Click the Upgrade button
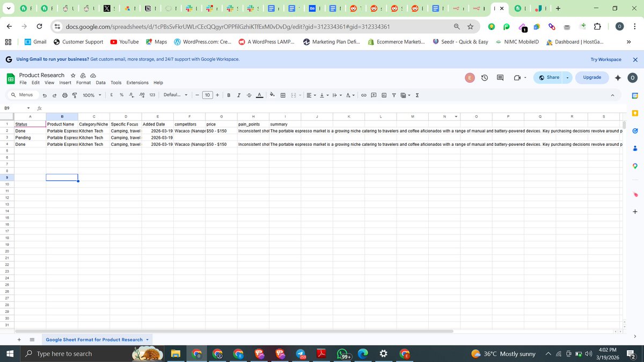 (x=591, y=77)
